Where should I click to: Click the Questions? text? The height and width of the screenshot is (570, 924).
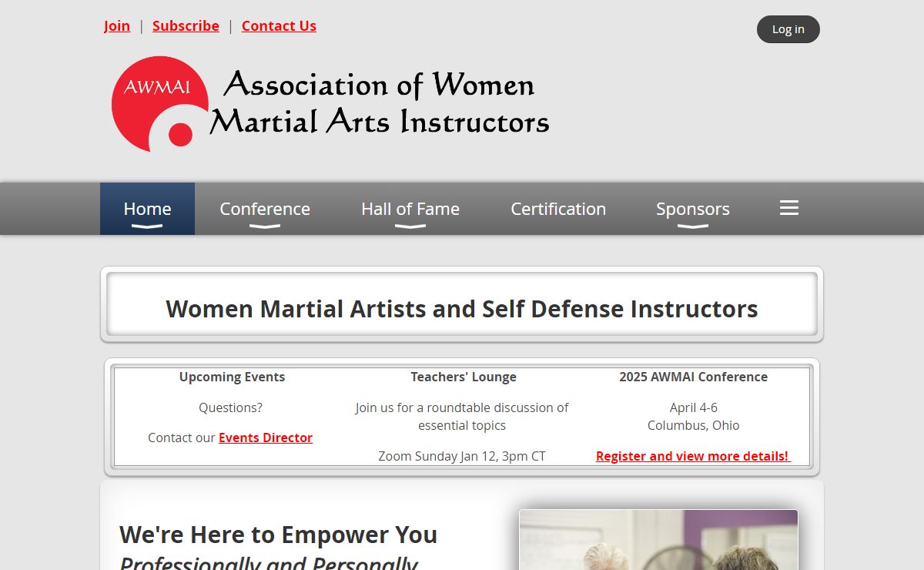[231, 407]
